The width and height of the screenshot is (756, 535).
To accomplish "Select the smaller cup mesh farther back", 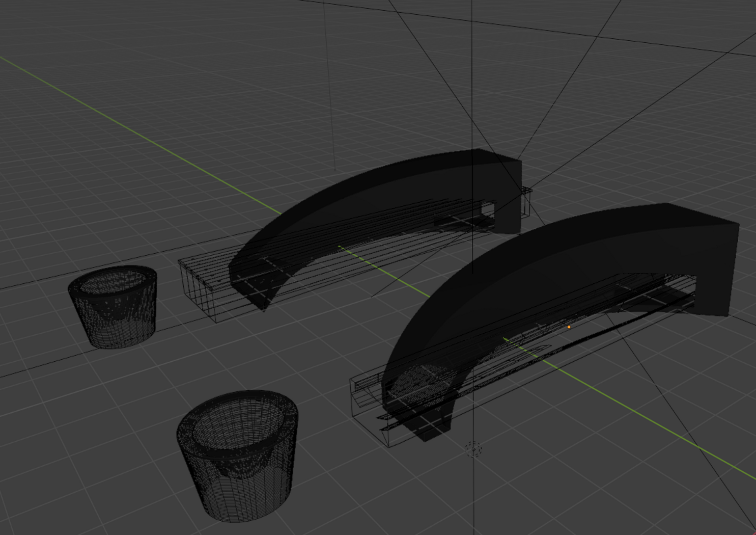I will pyautogui.click(x=113, y=307).
